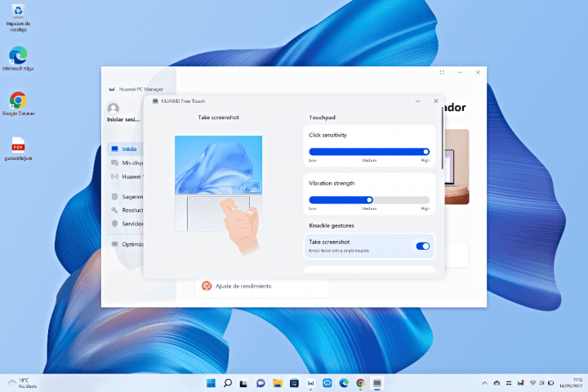This screenshot has height=392, width=588.
Task: Open Resoluci... in PC Manager sidebar
Action: (127, 210)
